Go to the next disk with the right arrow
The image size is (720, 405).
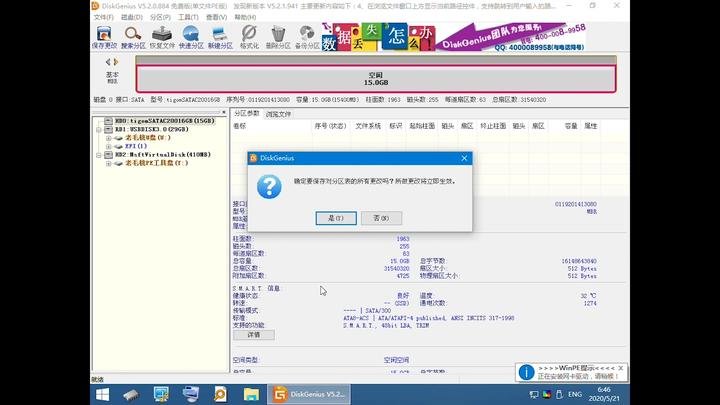coord(116,62)
